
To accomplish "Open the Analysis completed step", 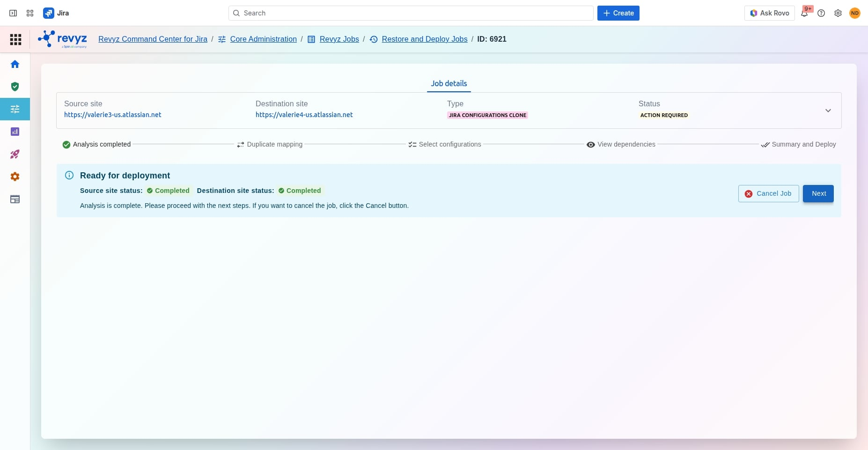I will tap(96, 145).
